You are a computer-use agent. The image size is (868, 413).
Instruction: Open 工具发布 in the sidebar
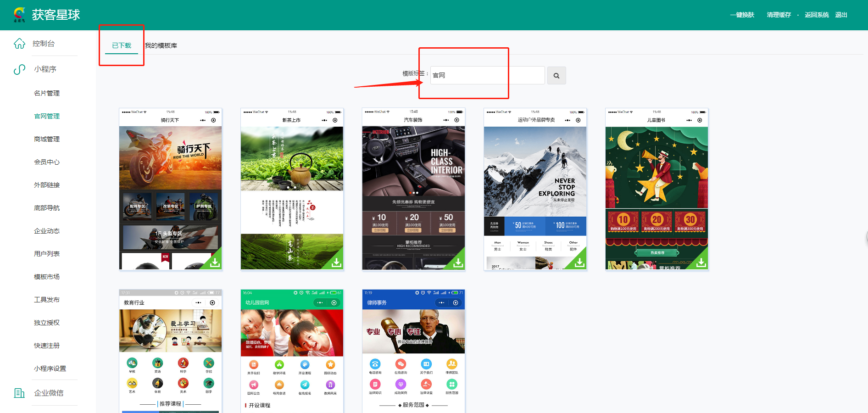tap(47, 300)
